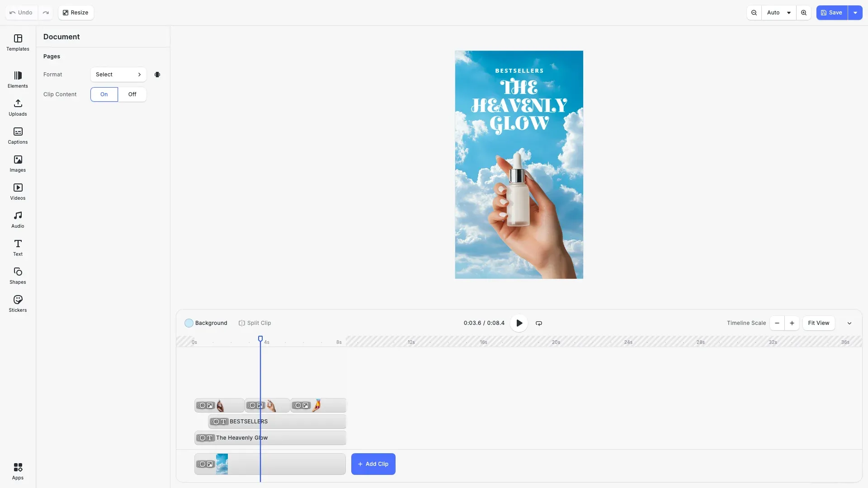
Task: Open the Stickers panel
Action: pyautogui.click(x=18, y=304)
